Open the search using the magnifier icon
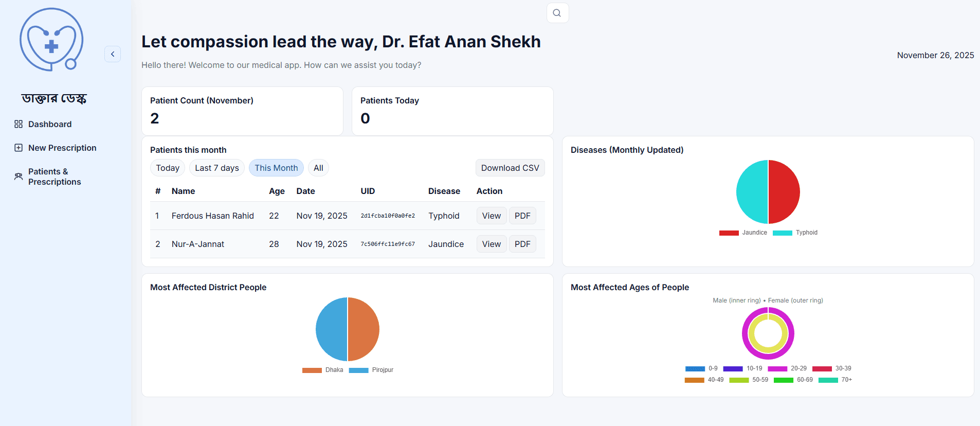Image resolution: width=980 pixels, height=426 pixels. pos(557,12)
